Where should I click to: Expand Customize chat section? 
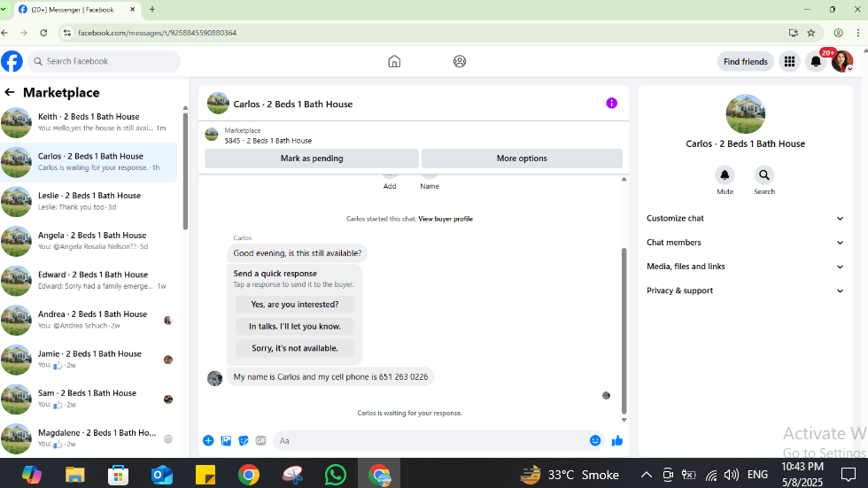click(745, 218)
